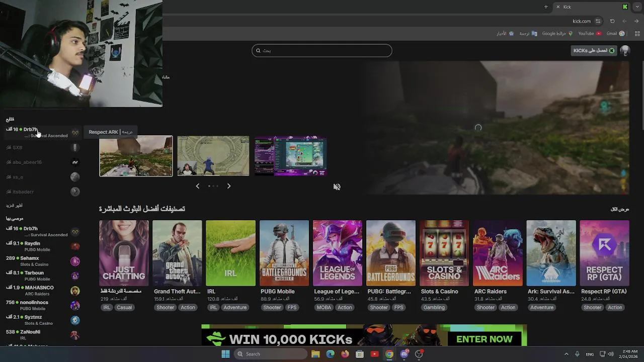Open the PUBG: Battlegrounds category card
The width and height of the screenshot is (644, 362).
(391, 253)
